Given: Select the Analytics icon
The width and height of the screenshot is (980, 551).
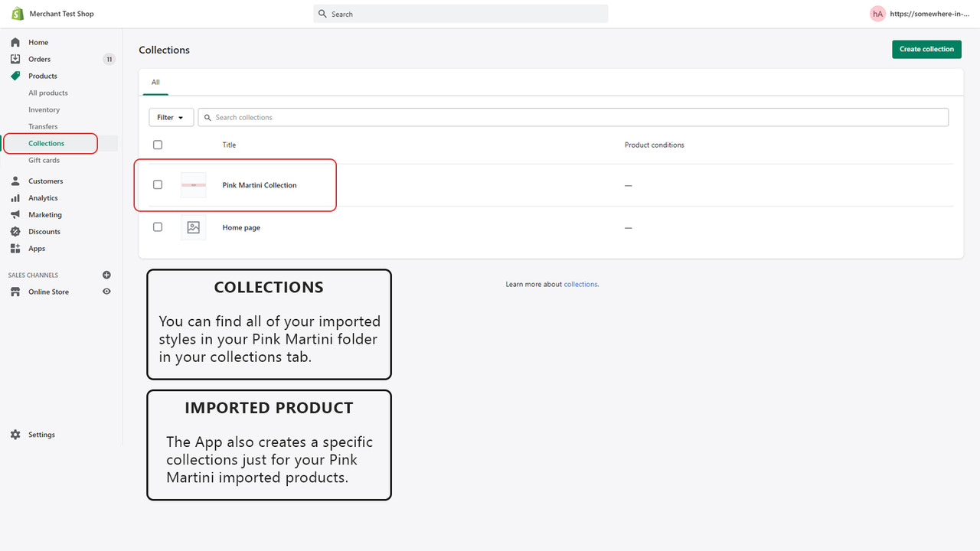Looking at the screenshot, I should coord(16,197).
